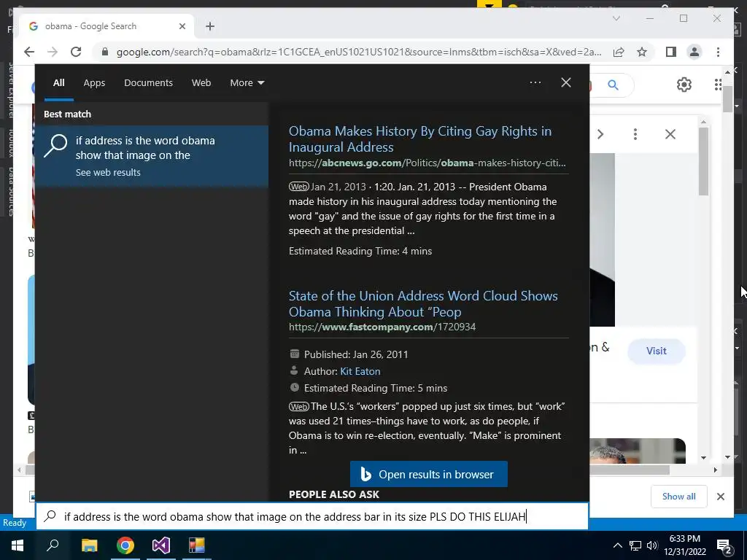Open the Chrome tab search chevron
The width and height of the screenshot is (747, 560).
click(616, 18)
